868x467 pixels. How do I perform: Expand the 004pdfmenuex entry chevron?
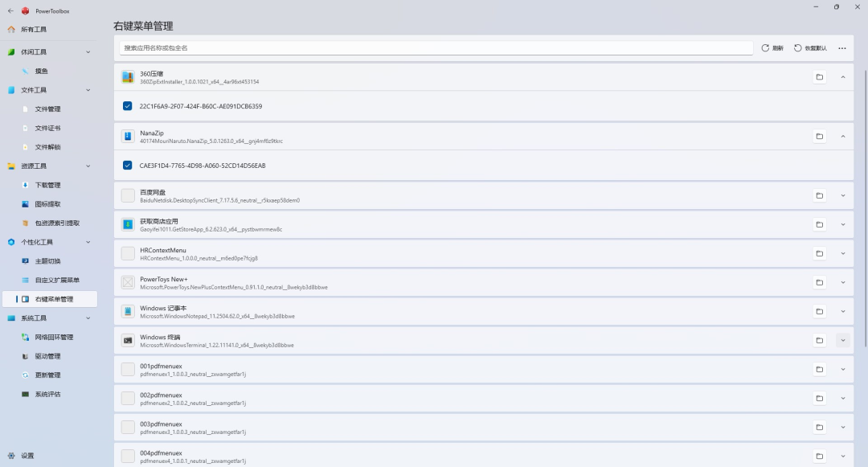(842, 456)
